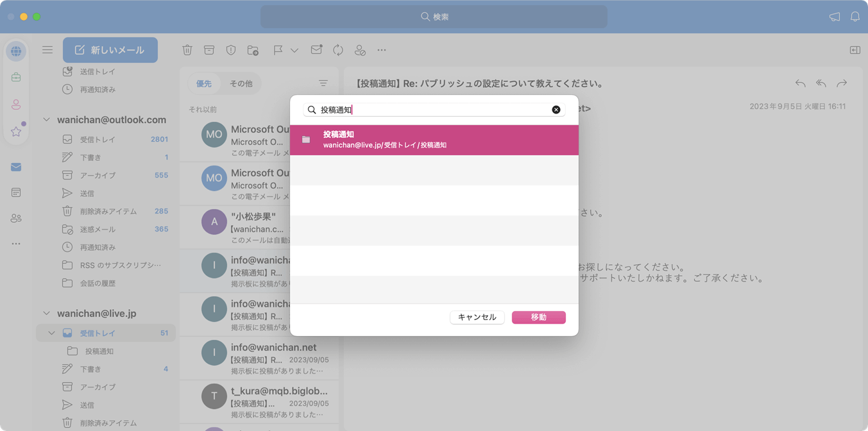Click the announcements megaphone icon
Screen dimensions: 868x431
(835, 17)
